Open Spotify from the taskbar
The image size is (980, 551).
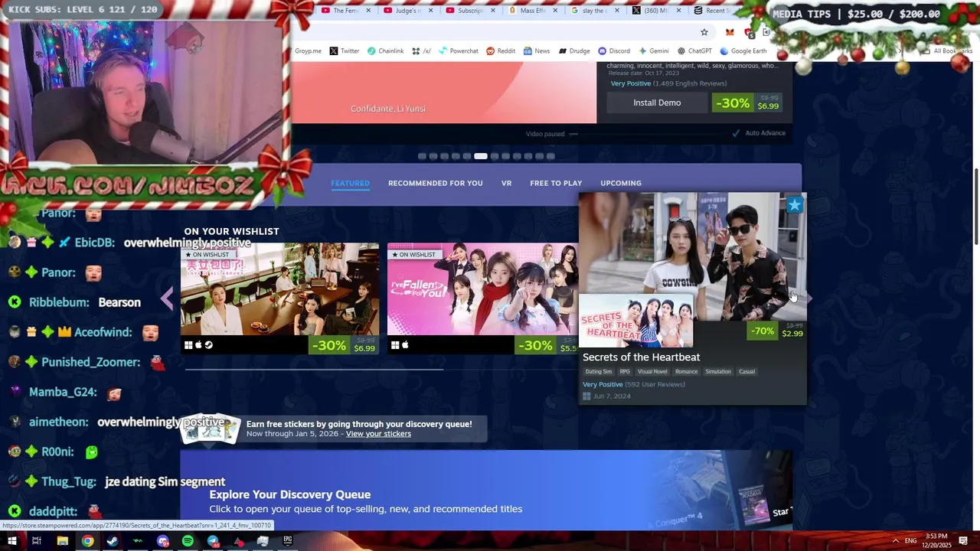188,541
